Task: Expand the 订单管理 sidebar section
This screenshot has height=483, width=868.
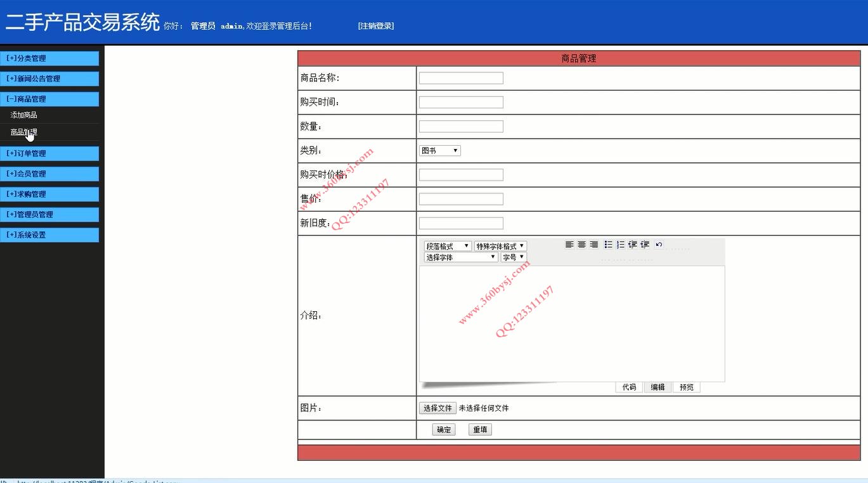Action: point(49,153)
